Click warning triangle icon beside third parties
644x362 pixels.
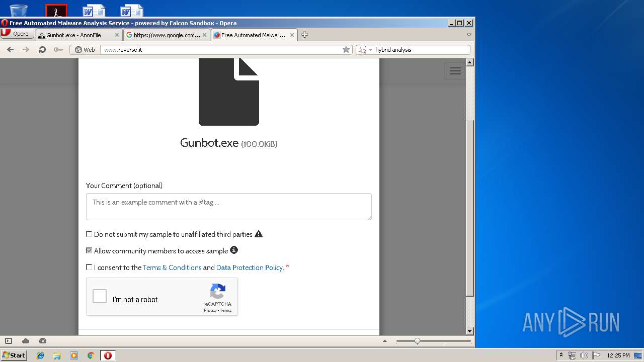259,234
